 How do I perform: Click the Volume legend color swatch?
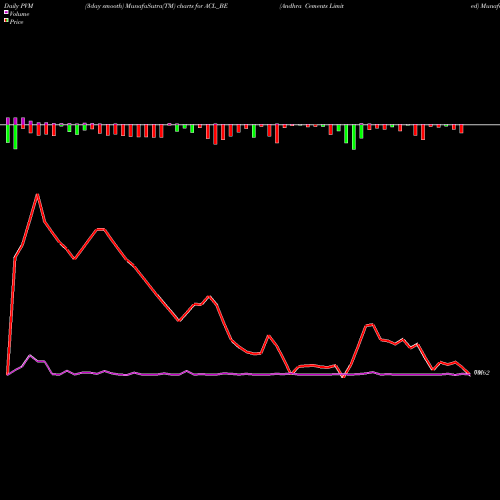[x=6, y=12]
